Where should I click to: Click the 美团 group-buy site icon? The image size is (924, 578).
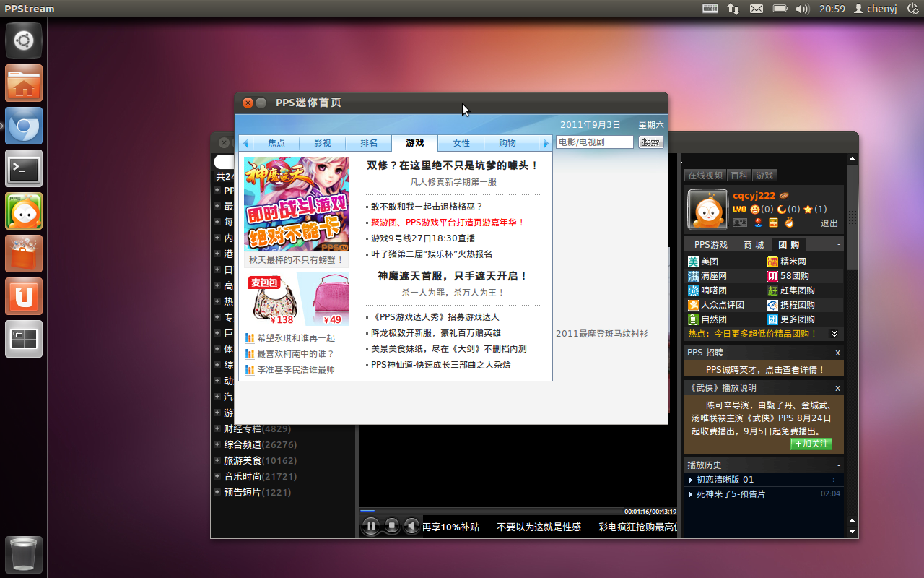[693, 262]
